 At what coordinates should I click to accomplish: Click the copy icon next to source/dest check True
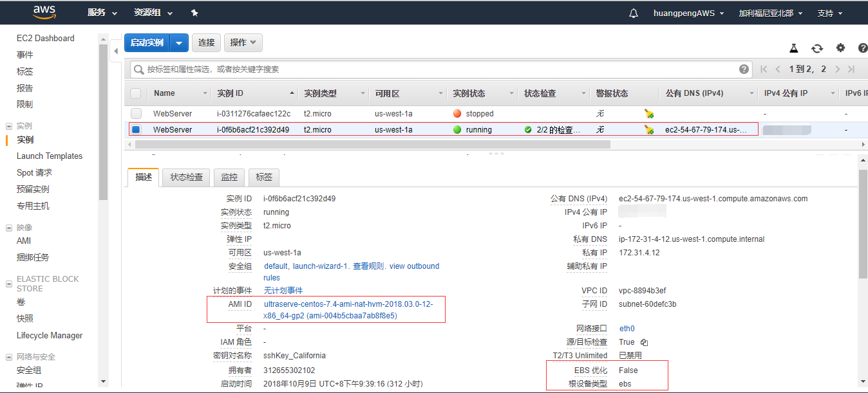click(644, 342)
